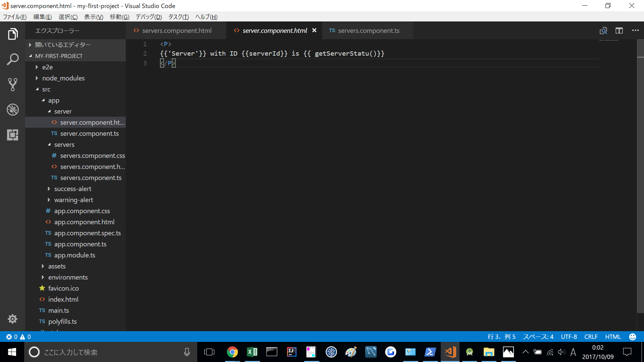Open Chrome from the taskbar
Image resolution: width=644 pixels, height=362 pixels.
coord(232,352)
